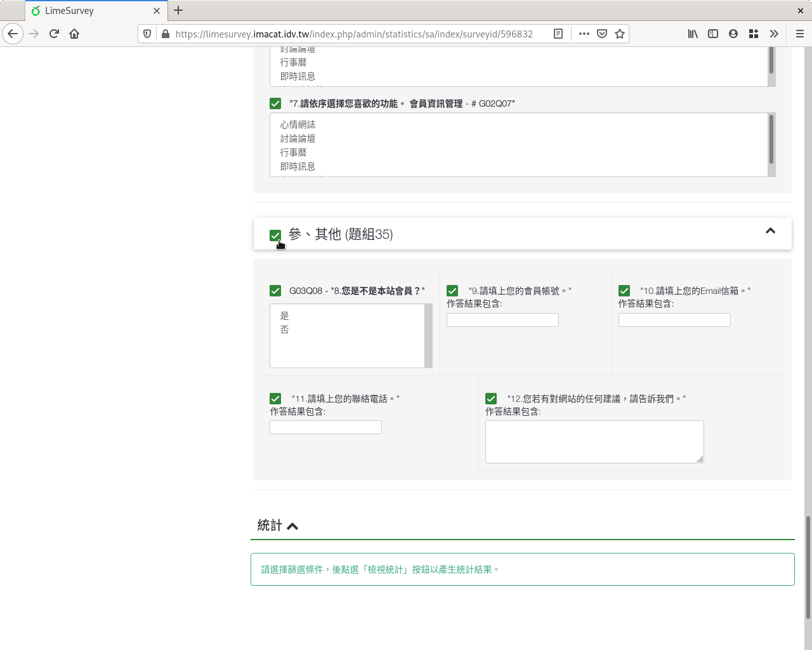Screen dimensions: 812x650
Task: Click the filter hint notice text
Action: pyautogui.click(x=381, y=569)
